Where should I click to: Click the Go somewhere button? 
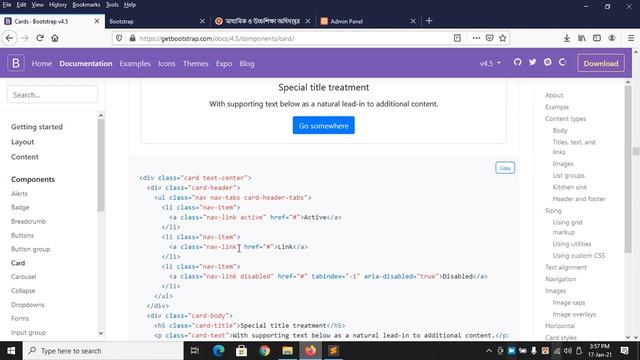tap(323, 125)
